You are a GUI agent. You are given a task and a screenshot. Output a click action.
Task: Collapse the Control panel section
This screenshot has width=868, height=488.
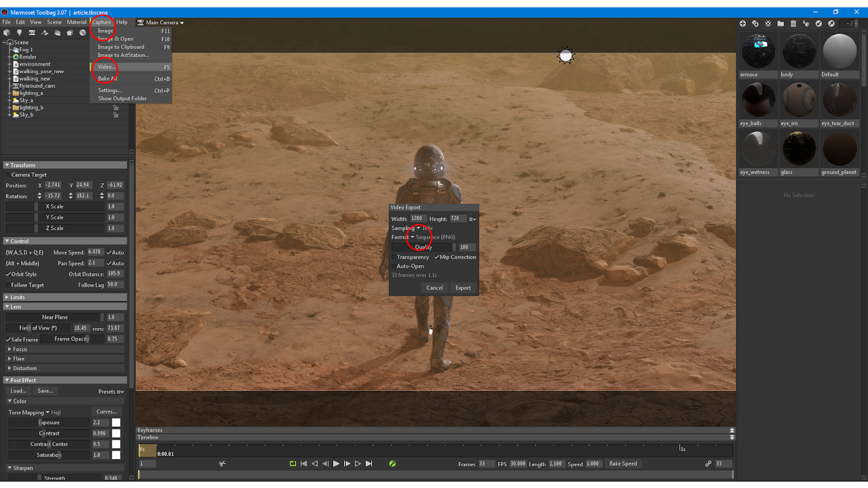tap(65, 241)
